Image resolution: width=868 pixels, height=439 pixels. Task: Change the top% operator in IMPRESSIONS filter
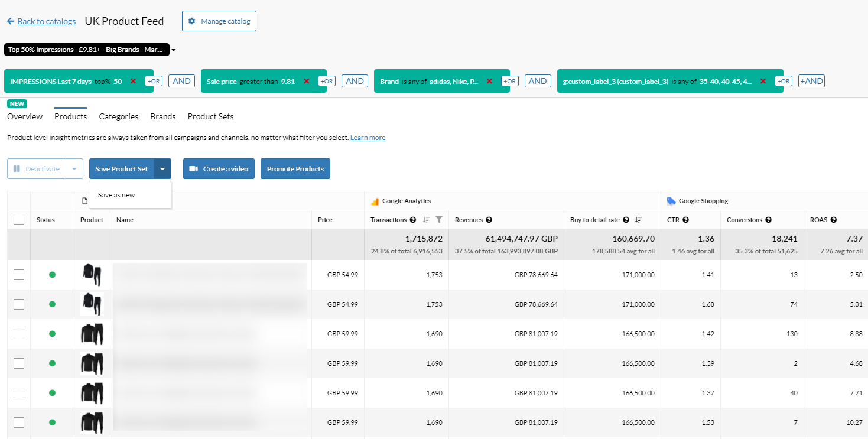pos(102,81)
